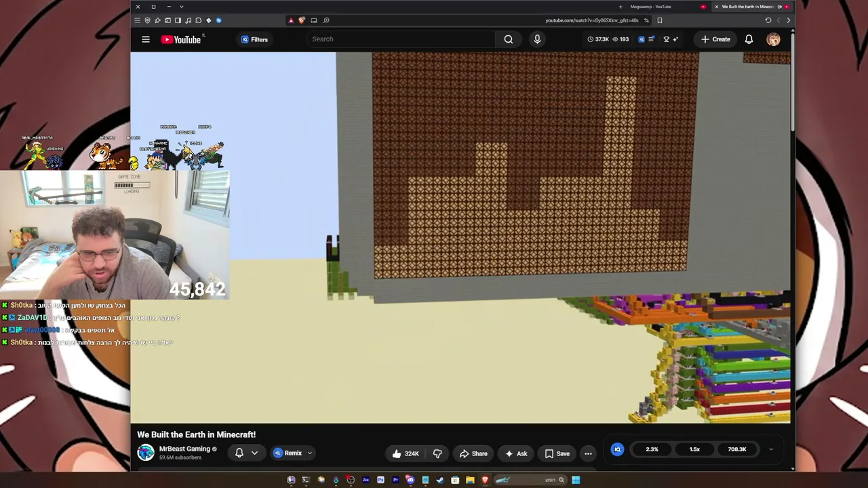Open the more actions three-dot menu
Image resolution: width=868 pixels, height=488 pixels.
(x=588, y=453)
